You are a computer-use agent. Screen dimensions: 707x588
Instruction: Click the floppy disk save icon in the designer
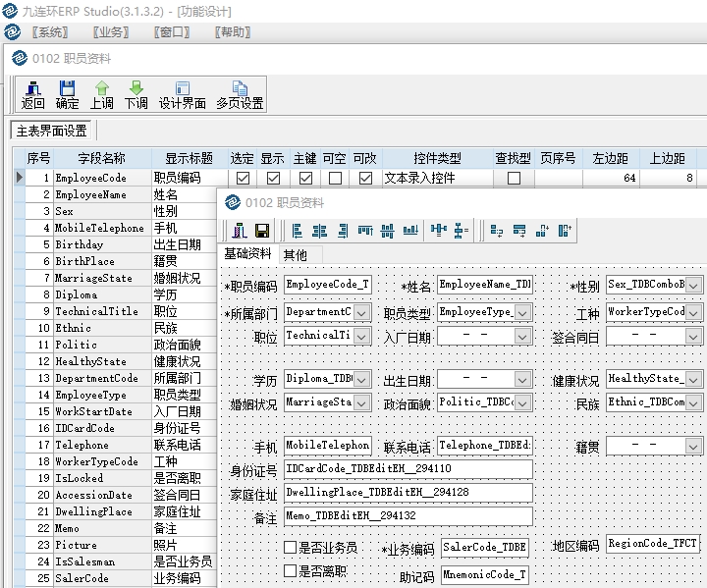(262, 231)
